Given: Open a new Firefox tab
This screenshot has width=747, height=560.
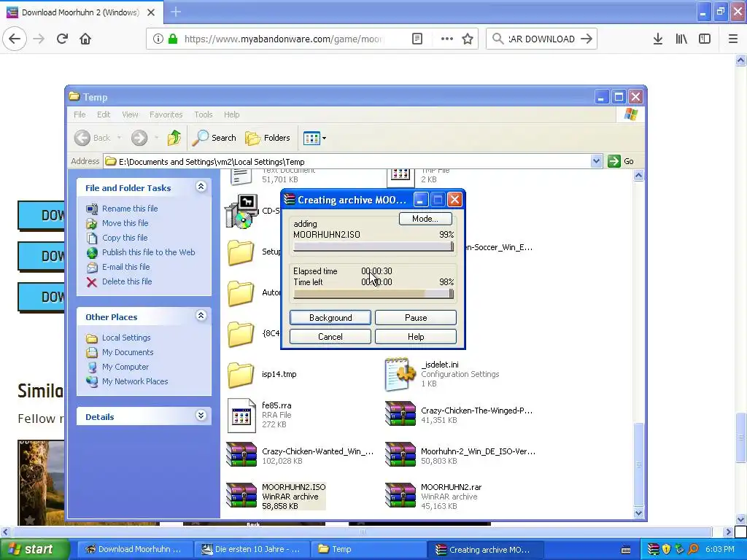Looking at the screenshot, I should pyautogui.click(x=175, y=12).
